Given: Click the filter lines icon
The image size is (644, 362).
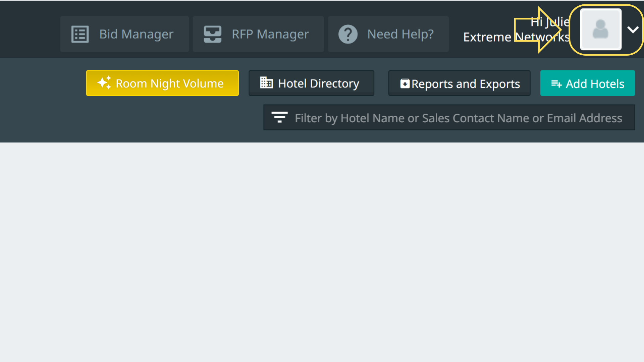Looking at the screenshot, I should [279, 117].
